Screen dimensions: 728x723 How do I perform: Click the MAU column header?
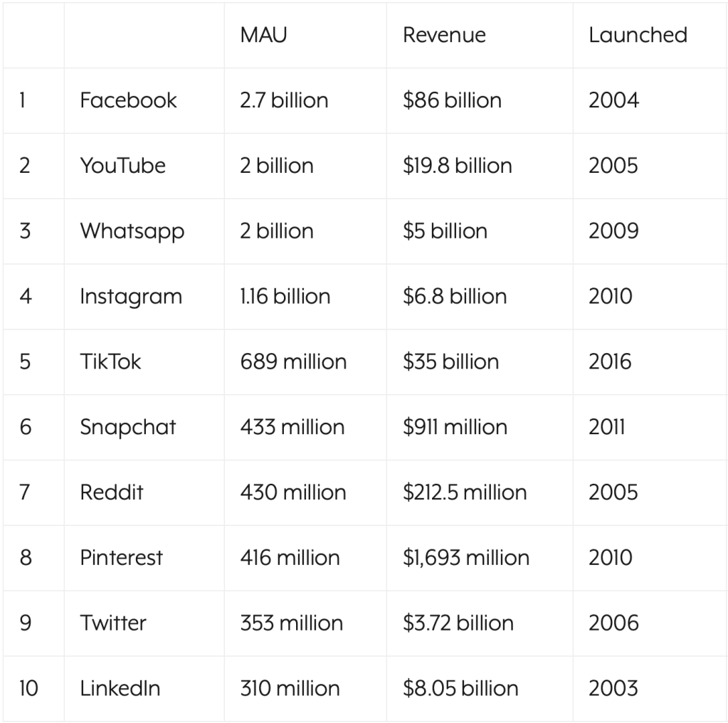point(263,35)
